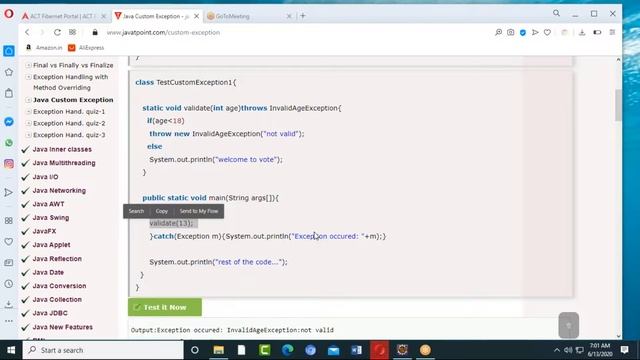The image size is (640, 360).
Task: Open File Explorer from taskbar
Action: (x=219, y=350)
